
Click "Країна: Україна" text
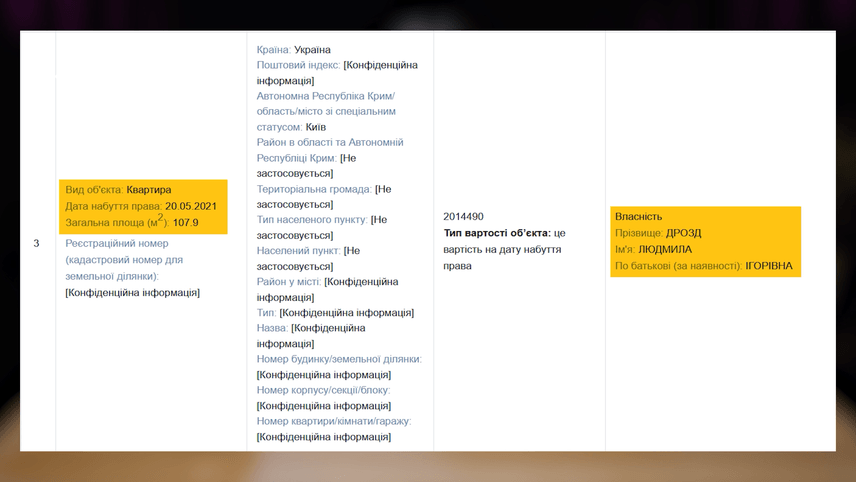[293, 49]
